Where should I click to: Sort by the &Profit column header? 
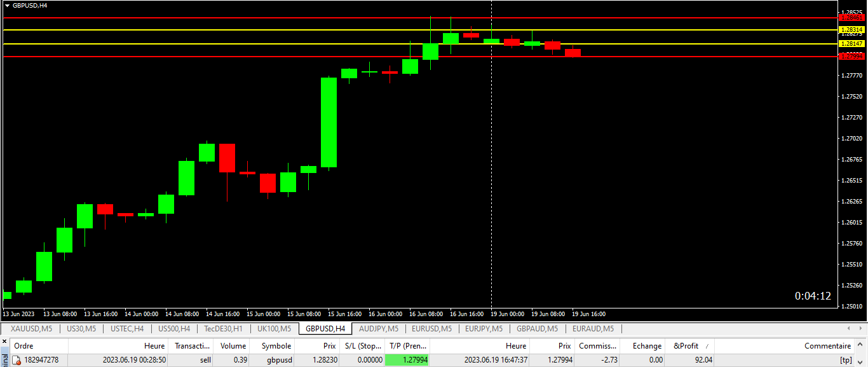click(x=689, y=346)
